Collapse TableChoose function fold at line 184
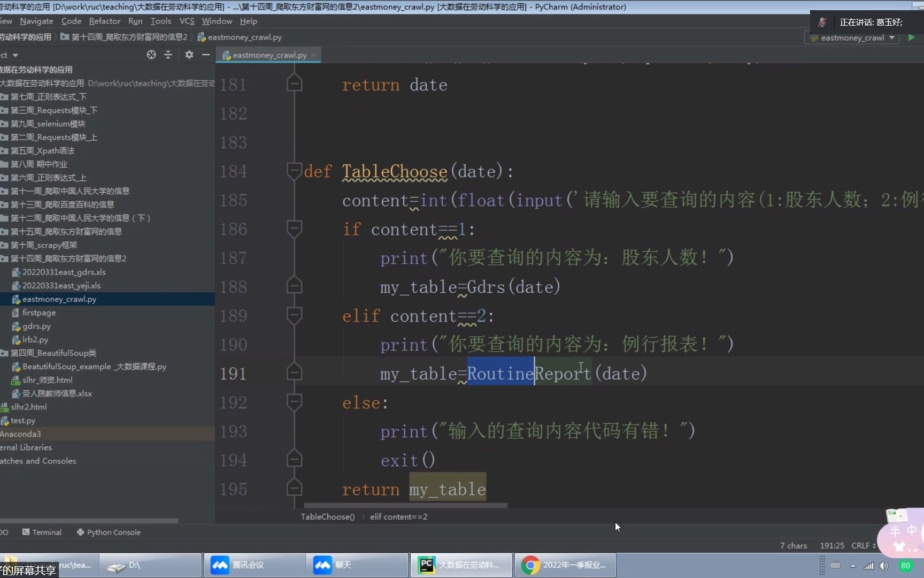924x578 pixels. pyautogui.click(x=294, y=171)
